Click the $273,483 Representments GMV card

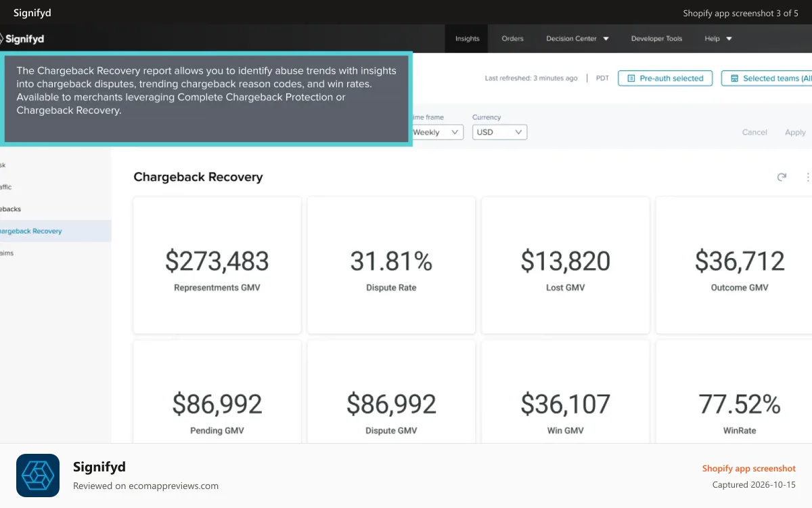(x=217, y=266)
